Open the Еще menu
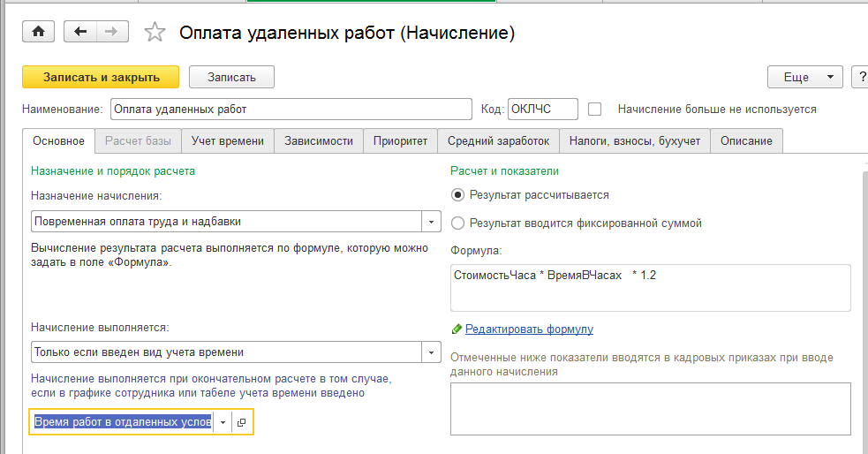This screenshot has height=454, width=868. 804,77
